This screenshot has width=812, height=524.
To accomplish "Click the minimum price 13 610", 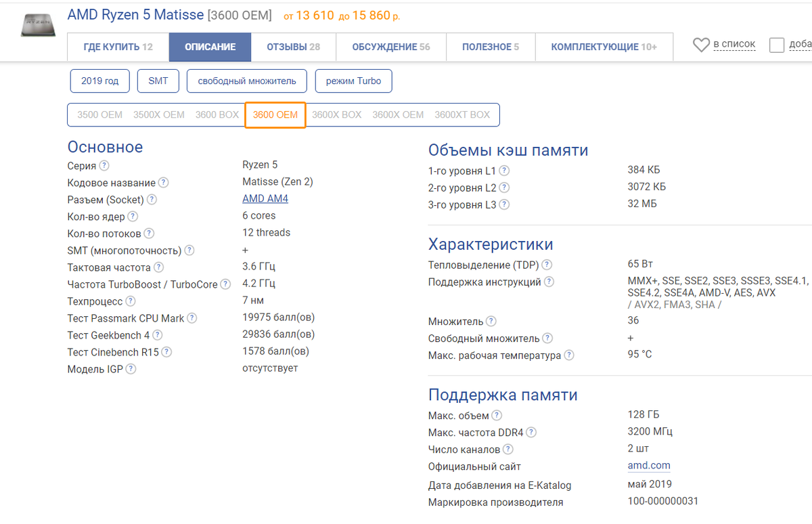I will (315, 16).
